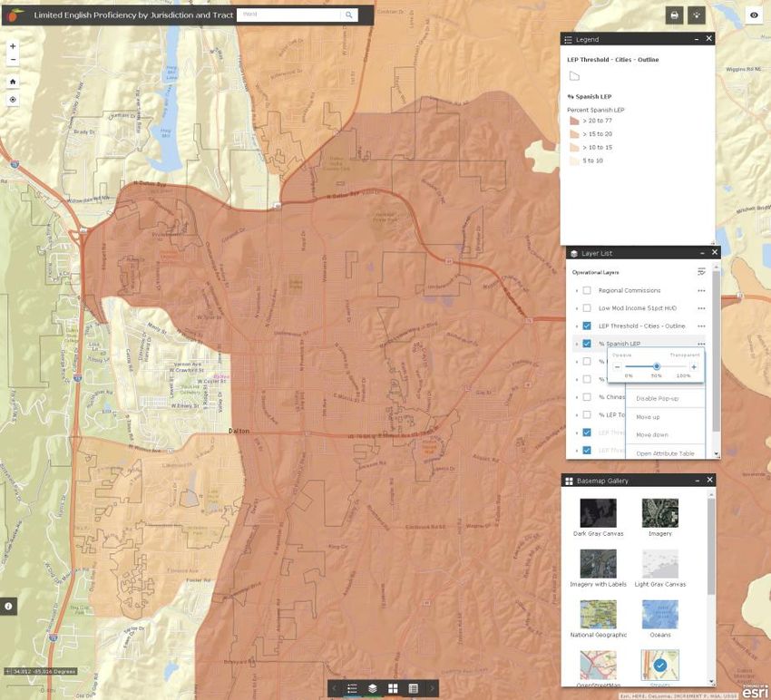Click the map zoom in plus button
The width and height of the screenshot is (771, 700).
click(x=13, y=46)
